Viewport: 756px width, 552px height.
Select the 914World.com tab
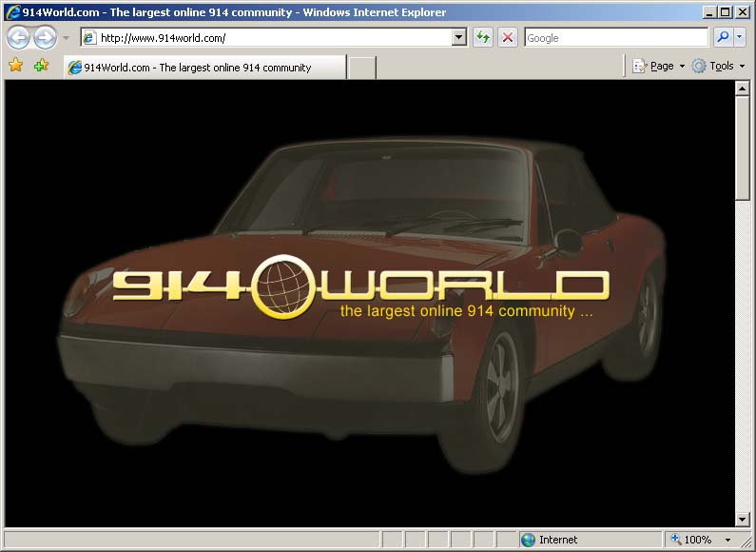tap(204, 68)
